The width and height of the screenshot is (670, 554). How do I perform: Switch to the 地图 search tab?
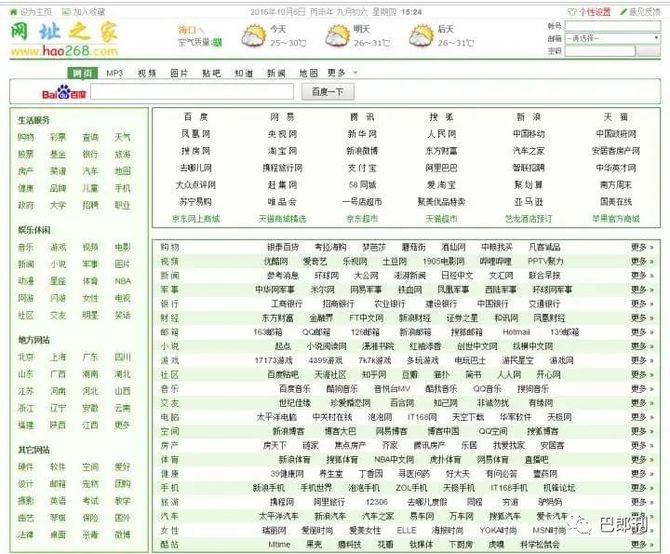tap(309, 73)
